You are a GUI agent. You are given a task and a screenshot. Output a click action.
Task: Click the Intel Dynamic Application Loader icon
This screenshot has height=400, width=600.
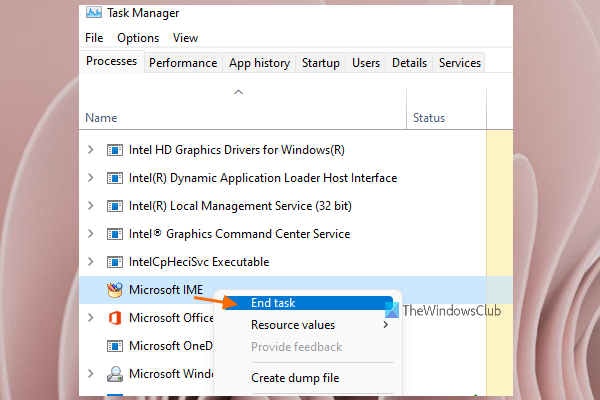(115, 178)
